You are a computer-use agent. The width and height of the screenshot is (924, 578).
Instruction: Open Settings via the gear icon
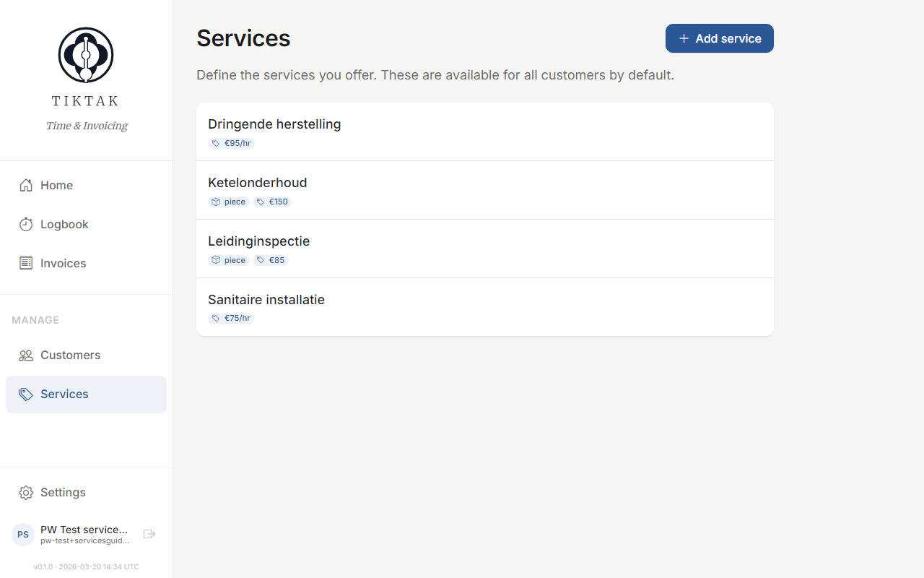coord(25,492)
